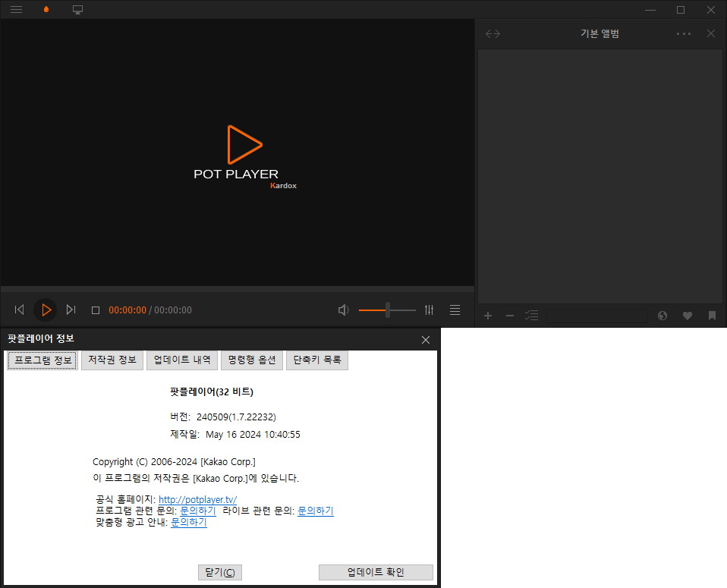Click the elapsed time 00:00:00 display
The height and width of the screenshot is (588, 727).
pos(127,310)
